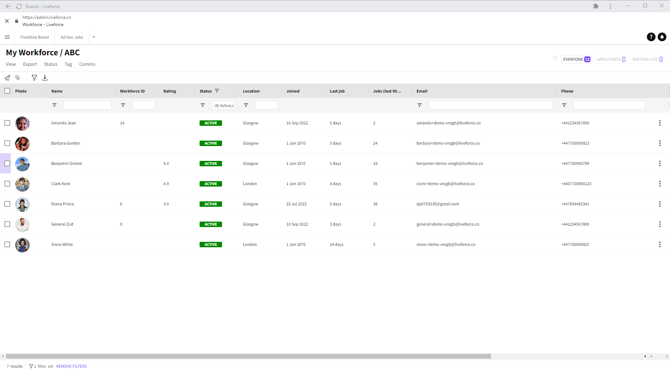Select Amanda Jean's row checkbox
The width and height of the screenshot is (670, 372).
7,123
